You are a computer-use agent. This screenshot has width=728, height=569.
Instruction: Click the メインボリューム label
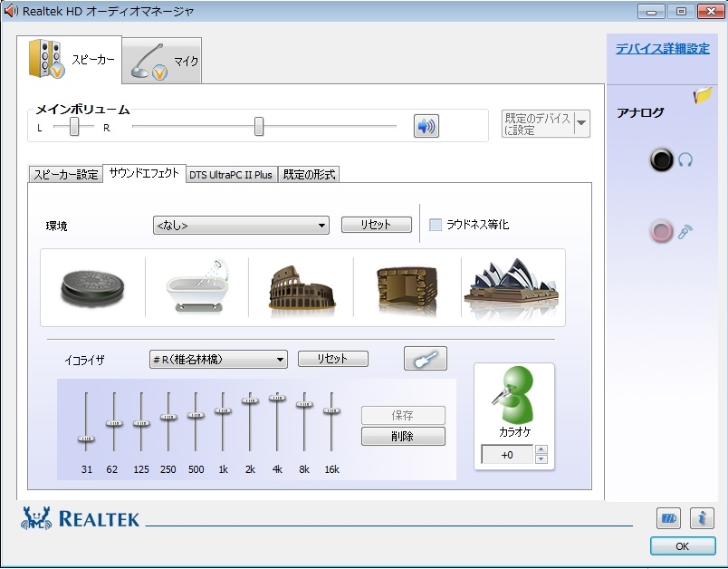[x=82, y=110]
